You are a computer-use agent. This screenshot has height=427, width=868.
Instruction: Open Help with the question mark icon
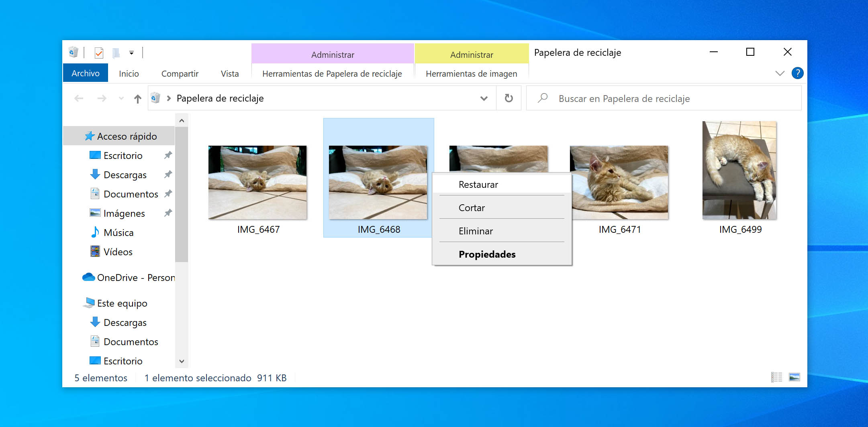point(797,73)
